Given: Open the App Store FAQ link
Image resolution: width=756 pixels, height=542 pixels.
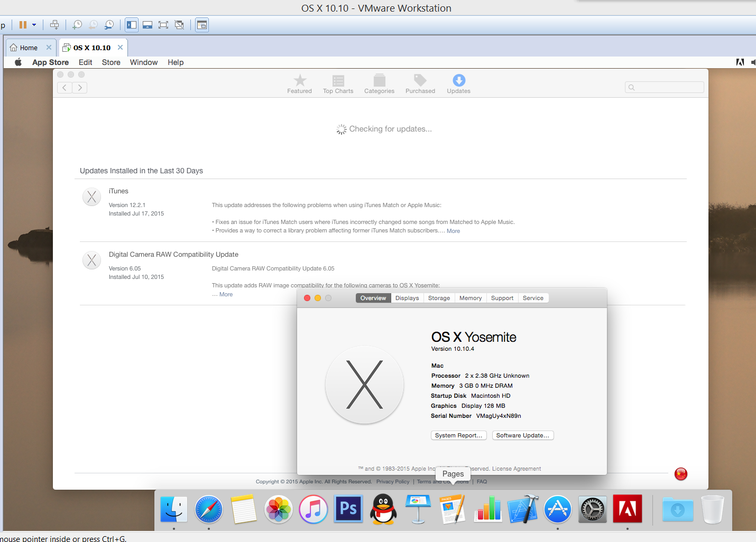Looking at the screenshot, I should (482, 482).
